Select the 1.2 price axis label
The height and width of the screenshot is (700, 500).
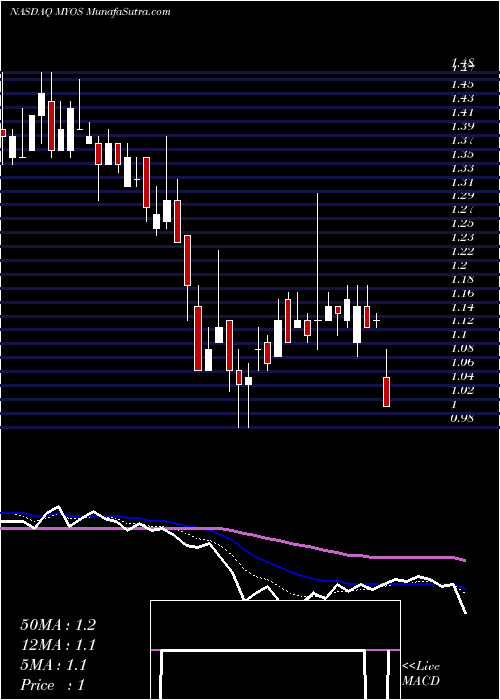coord(459,266)
